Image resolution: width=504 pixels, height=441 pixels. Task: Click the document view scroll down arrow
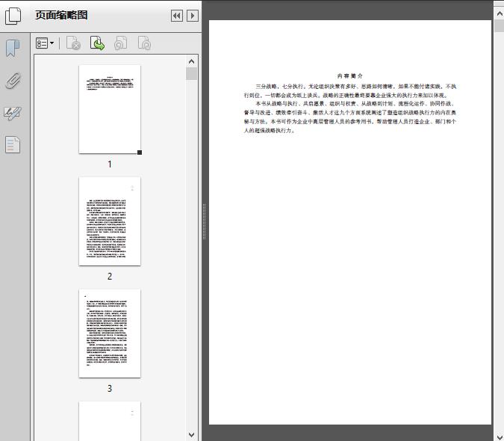point(500,437)
